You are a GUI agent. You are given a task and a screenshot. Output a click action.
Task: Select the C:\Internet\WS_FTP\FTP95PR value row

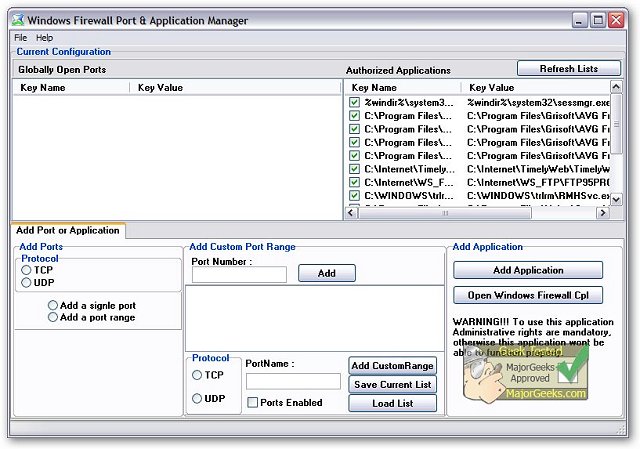click(x=538, y=182)
